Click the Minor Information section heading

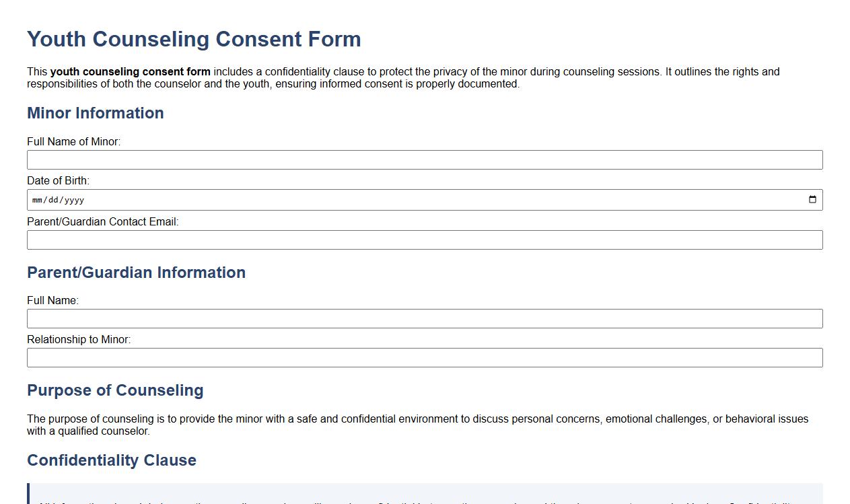point(96,113)
